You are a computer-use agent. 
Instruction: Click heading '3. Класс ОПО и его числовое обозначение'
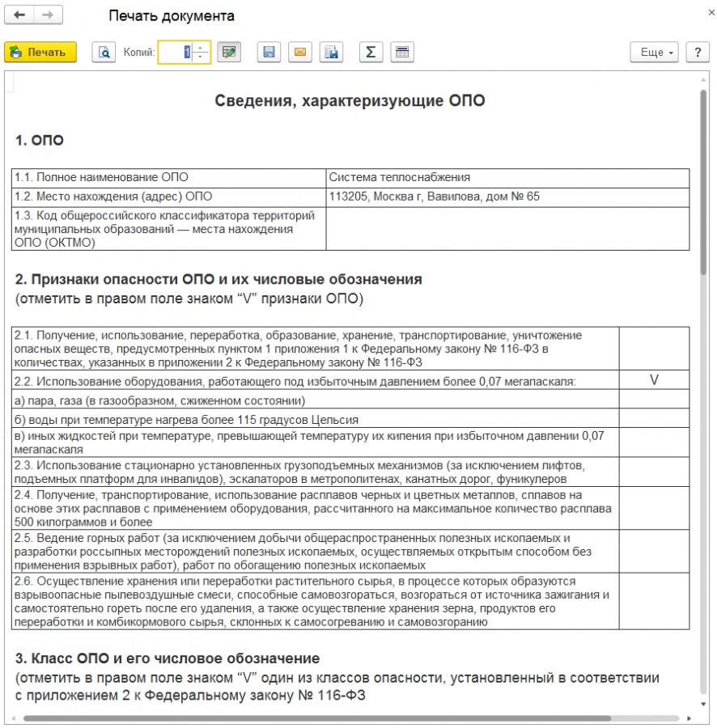pos(168,658)
